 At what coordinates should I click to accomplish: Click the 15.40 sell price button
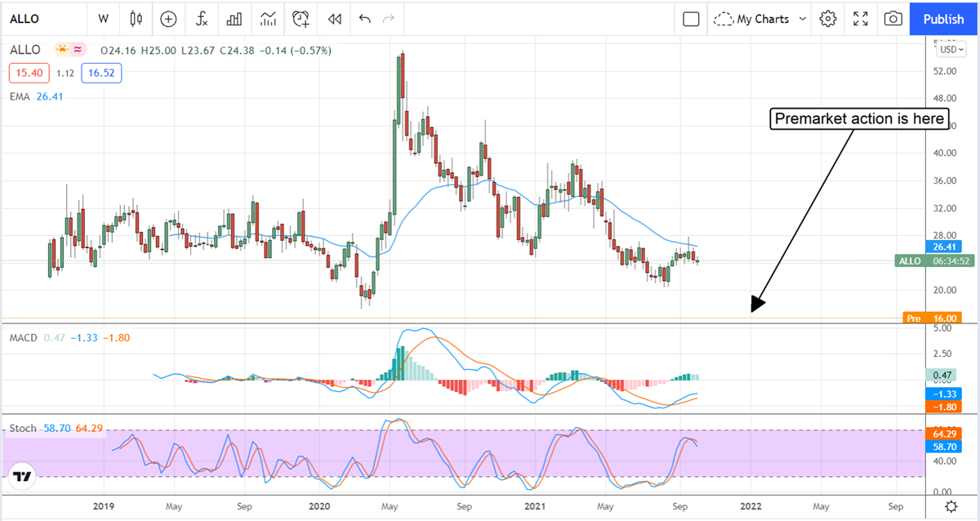click(29, 73)
